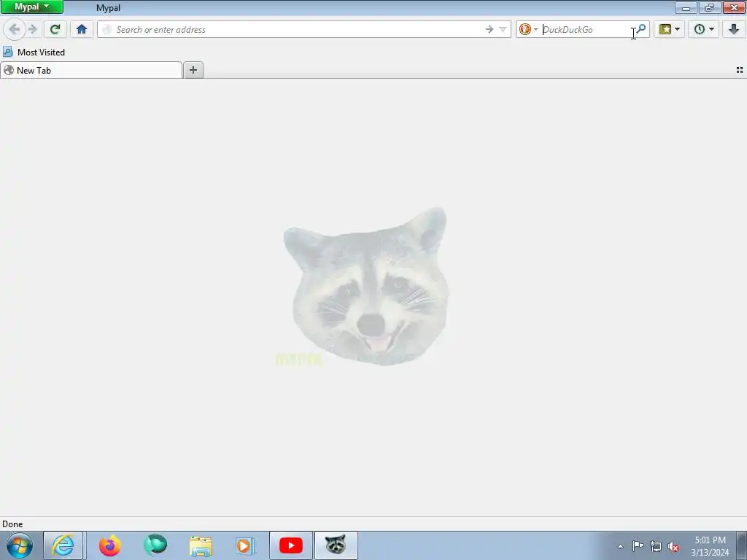This screenshot has width=747, height=560.
Task: Click the search magnifier icon
Action: point(641,29)
